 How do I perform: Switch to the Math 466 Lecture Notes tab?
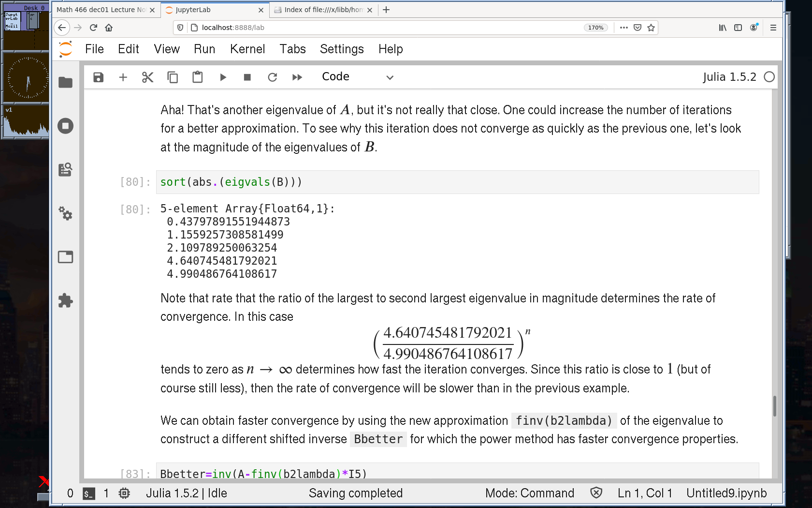coord(101,10)
